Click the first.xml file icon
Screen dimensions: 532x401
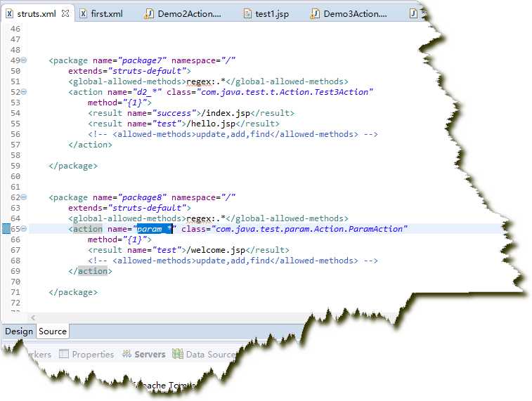83,13
